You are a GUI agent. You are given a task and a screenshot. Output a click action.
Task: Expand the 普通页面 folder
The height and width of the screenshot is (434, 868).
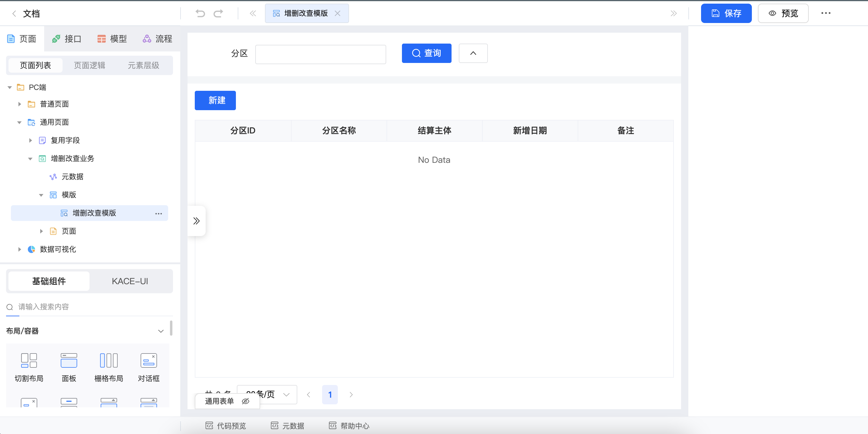click(20, 104)
